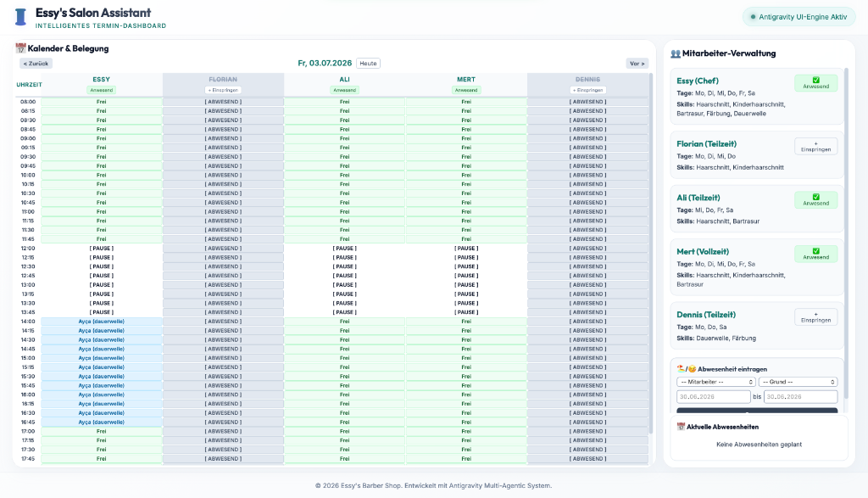Click the Dennis (Teilzeit) employee name
The height and width of the screenshot is (498, 868).
coord(706,315)
